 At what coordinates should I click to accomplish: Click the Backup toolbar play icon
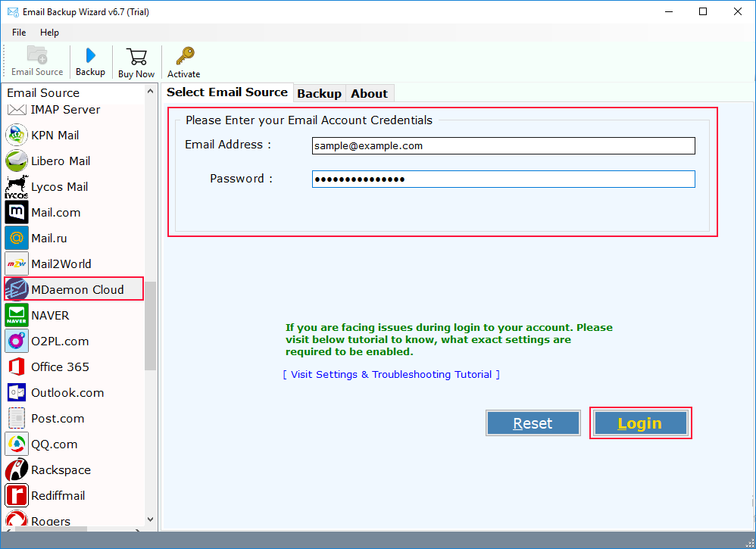[x=90, y=55]
